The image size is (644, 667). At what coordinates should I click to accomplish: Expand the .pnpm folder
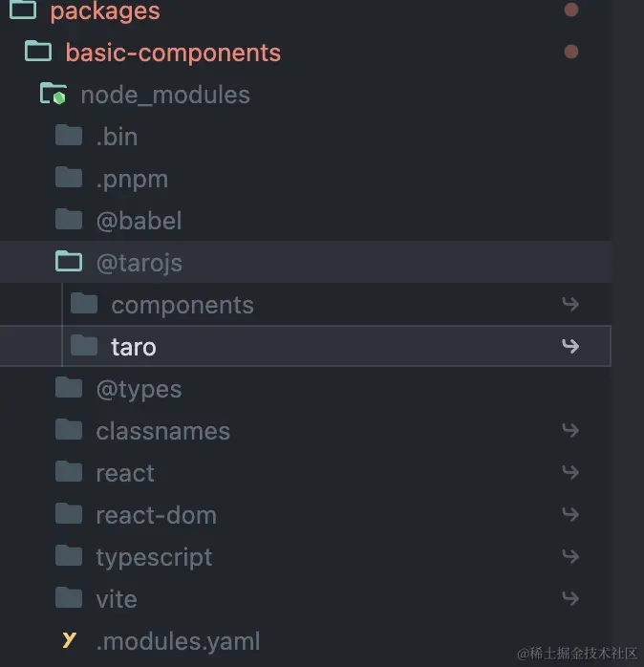tap(132, 179)
